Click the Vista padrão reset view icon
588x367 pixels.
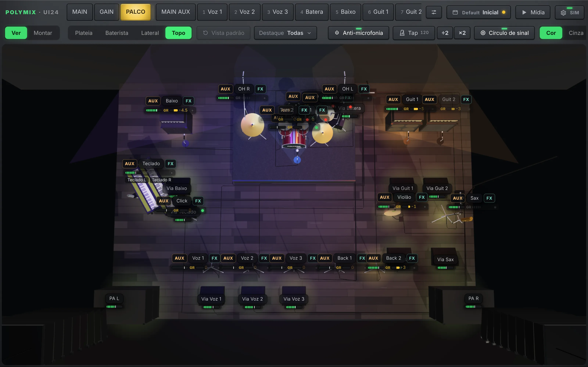(x=205, y=33)
